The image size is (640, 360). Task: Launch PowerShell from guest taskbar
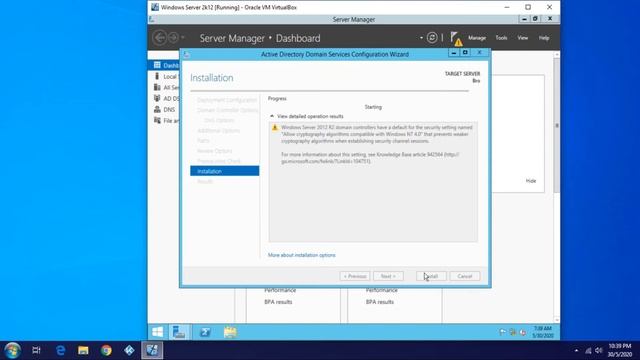[205, 332]
